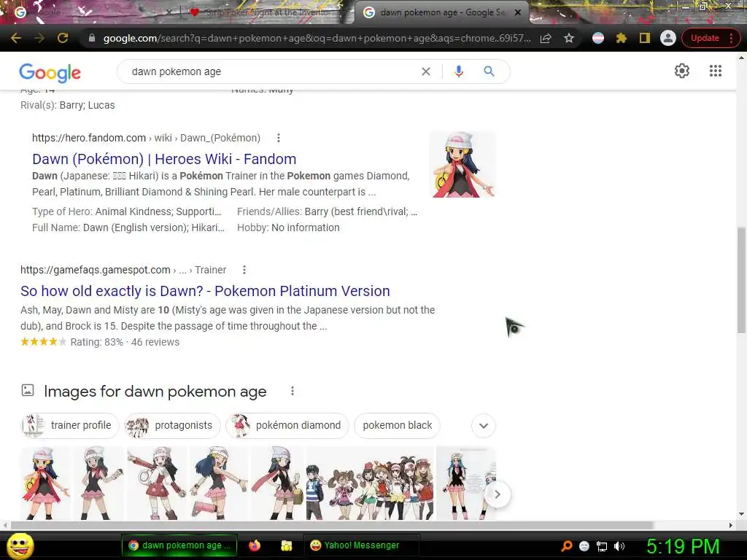Click 'Images for dawn pokemon age' heading
747x560 pixels.
155,392
